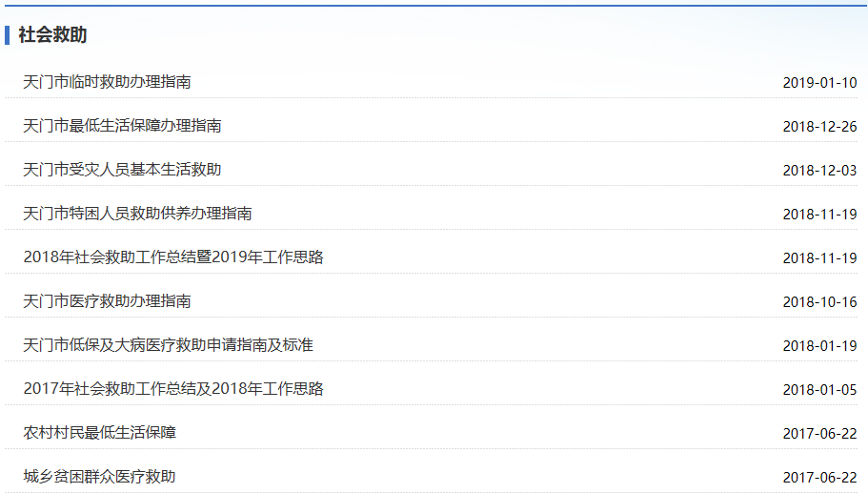
Task: Click the 社会救助 section heading
Action: click(52, 35)
